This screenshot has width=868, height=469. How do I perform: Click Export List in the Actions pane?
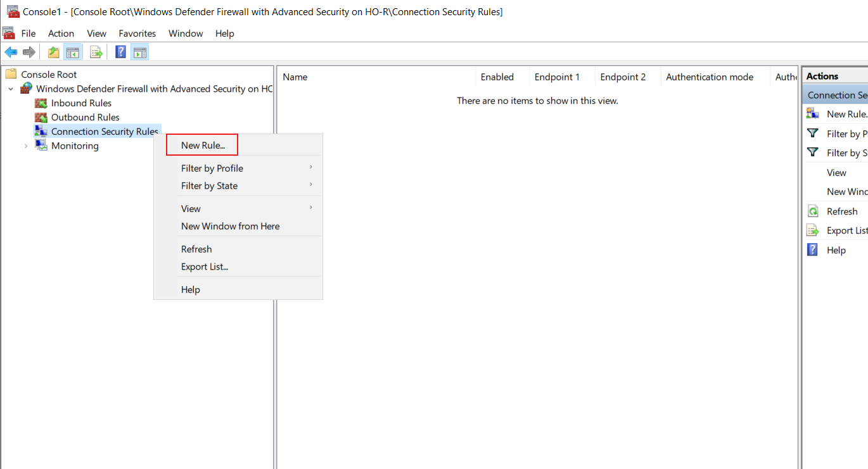click(847, 230)
